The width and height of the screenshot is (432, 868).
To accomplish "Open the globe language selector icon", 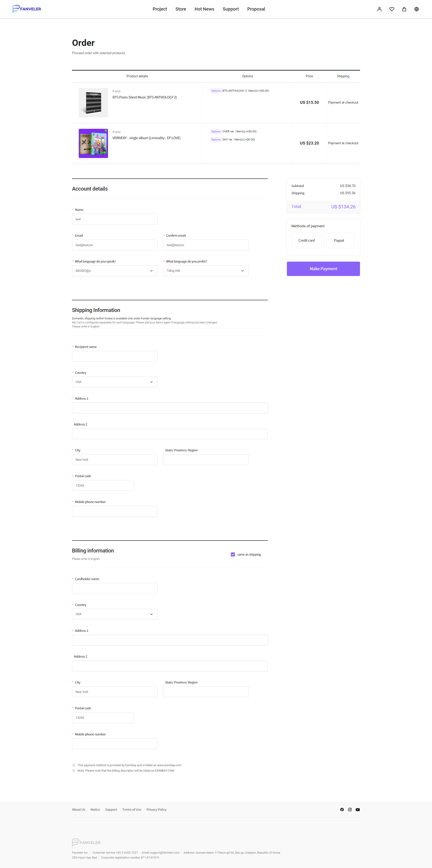I will 416,9.
